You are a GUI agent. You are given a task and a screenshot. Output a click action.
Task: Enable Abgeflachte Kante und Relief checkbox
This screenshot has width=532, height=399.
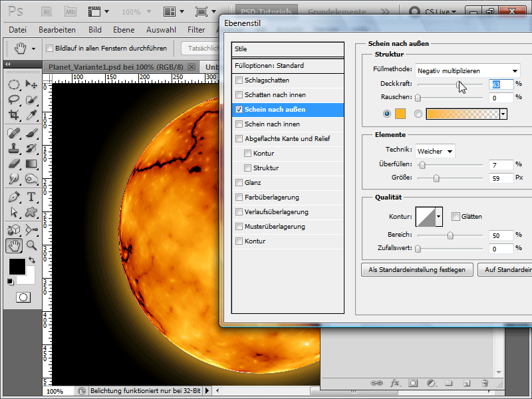pyautogui.click(x=239, y=139)
